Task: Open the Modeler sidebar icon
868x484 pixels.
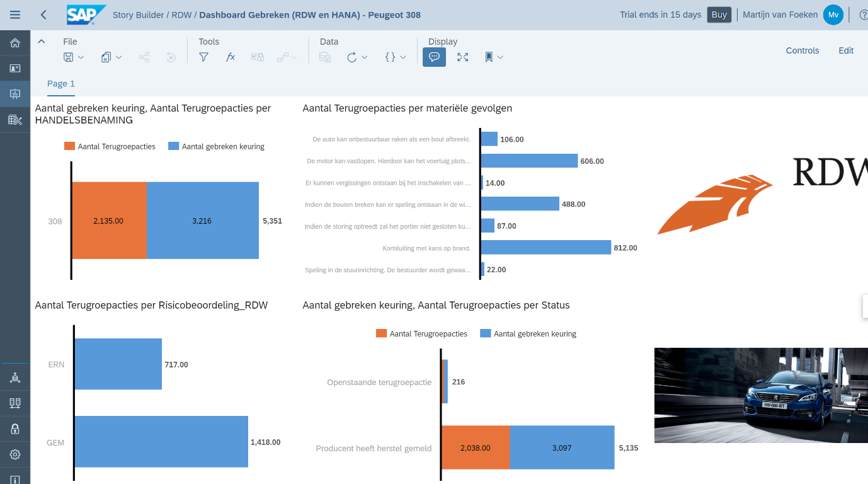Action: [15, 120]
